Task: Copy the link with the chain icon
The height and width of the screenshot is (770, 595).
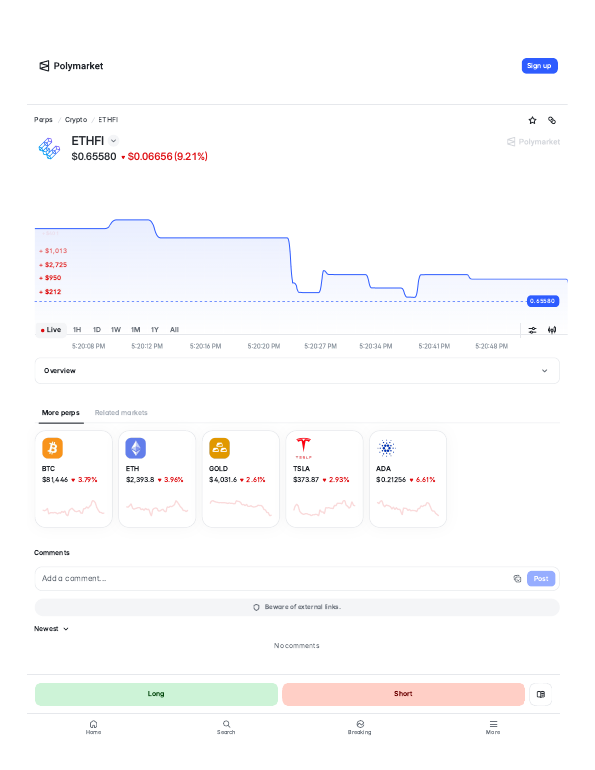Action: (552, 120)
